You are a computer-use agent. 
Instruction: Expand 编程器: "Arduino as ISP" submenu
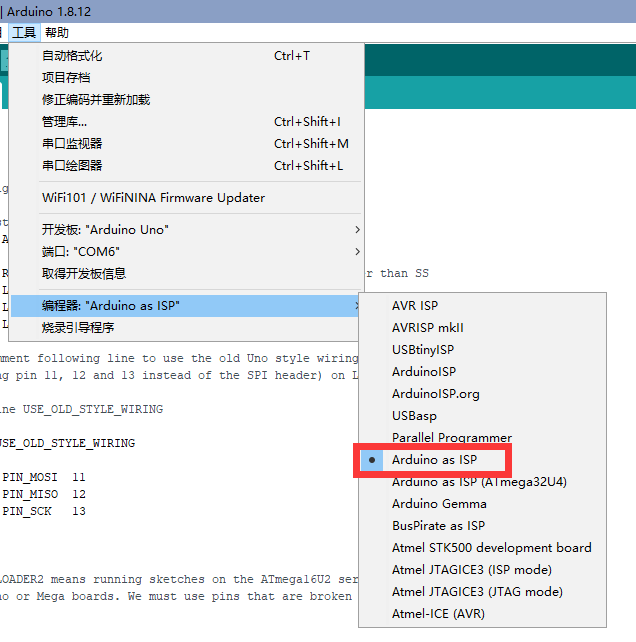[x=187, y=306]
